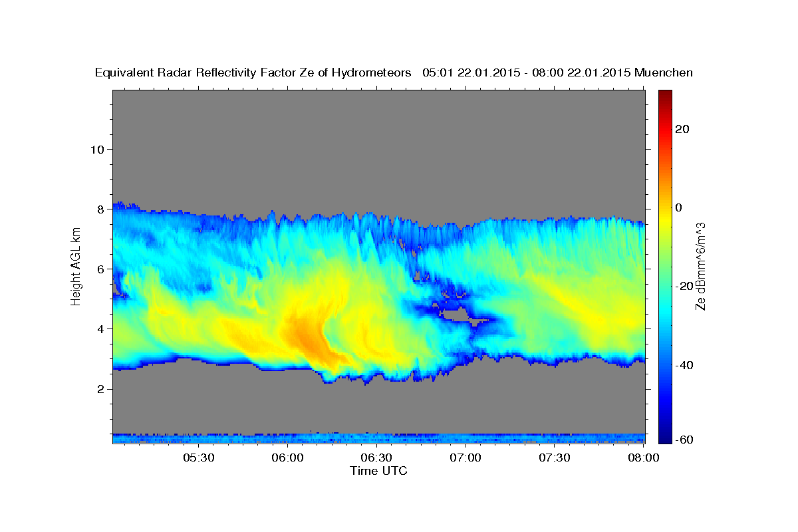Click the height tick label 6
Image resolution: width=798 pixels, height=532 pixels.
tap(100, 269)
